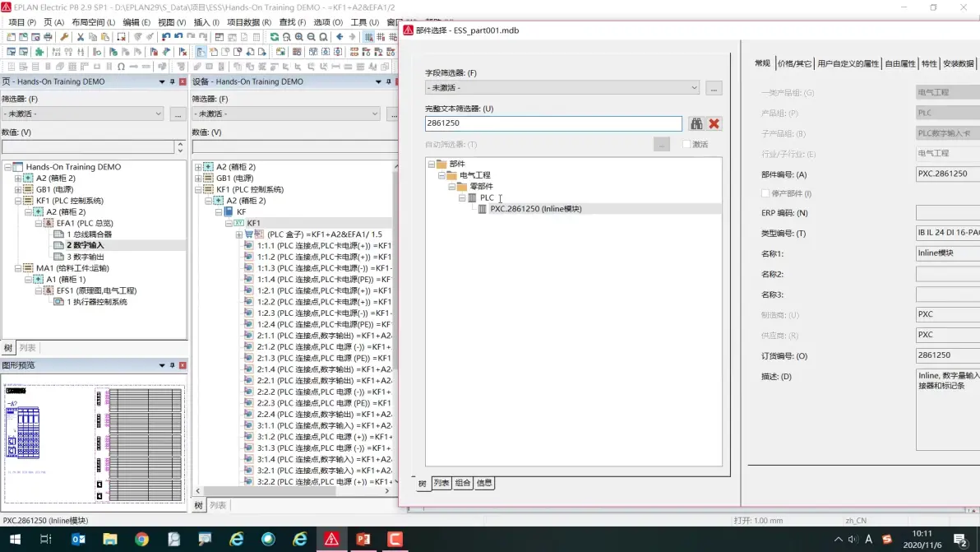This screenshot has height=552, width=980.
Task: Switch to the 列表 tab in the part selection dialog
Action: point(441,483)
